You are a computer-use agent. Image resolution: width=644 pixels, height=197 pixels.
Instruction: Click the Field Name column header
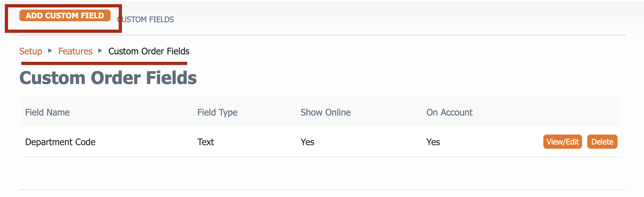(x=47, y=112)
